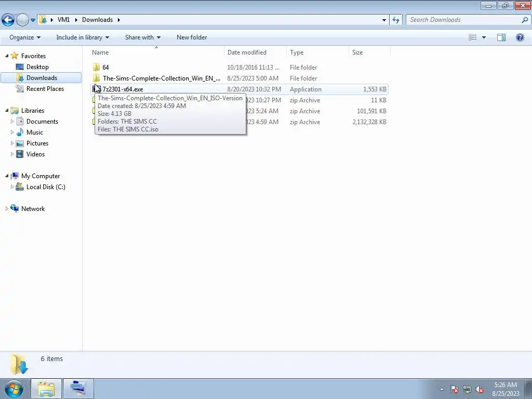The image size is (532, 399).
Task: Select Libraries in navigation pane
Action: click(33, 111)
